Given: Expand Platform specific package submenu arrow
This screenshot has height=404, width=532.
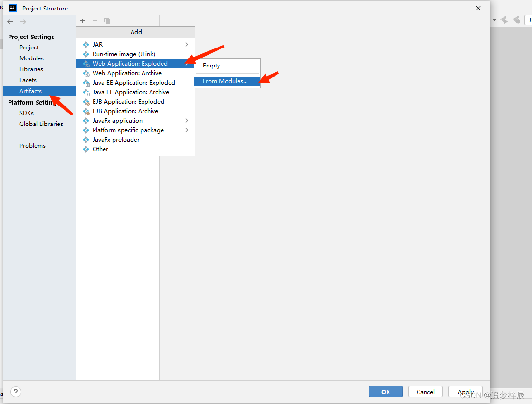Looking at the screenshot, I should click(187, 130).
